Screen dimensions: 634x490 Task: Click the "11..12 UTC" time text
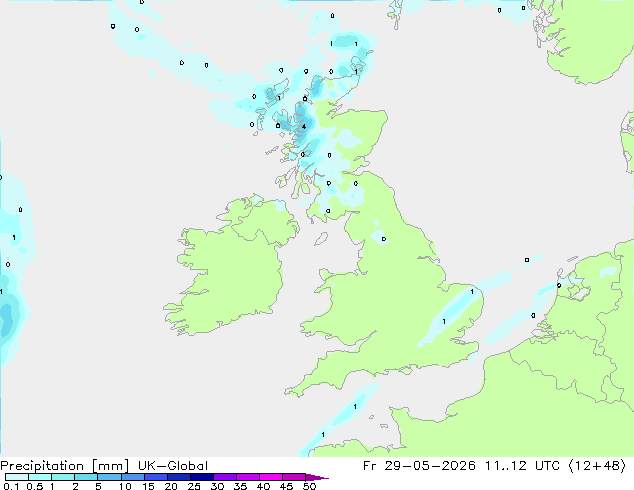click(x=522, y=466)
